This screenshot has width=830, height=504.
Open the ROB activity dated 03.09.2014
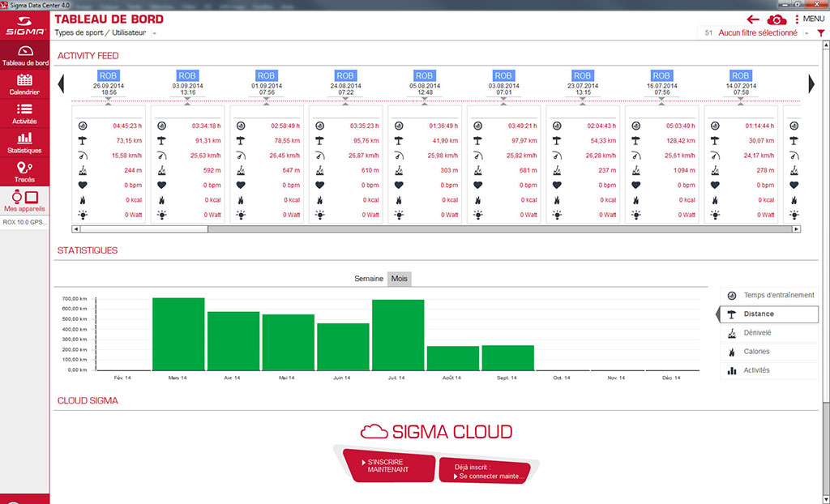187,75
